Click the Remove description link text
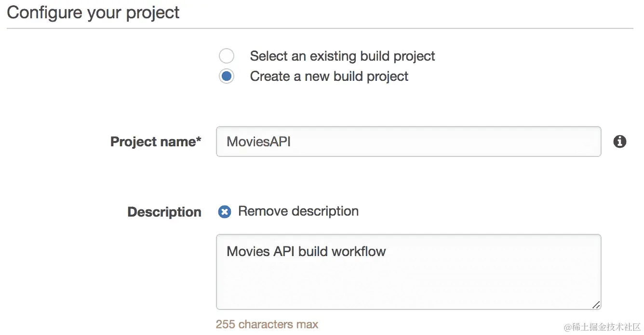 pos(298,211)
